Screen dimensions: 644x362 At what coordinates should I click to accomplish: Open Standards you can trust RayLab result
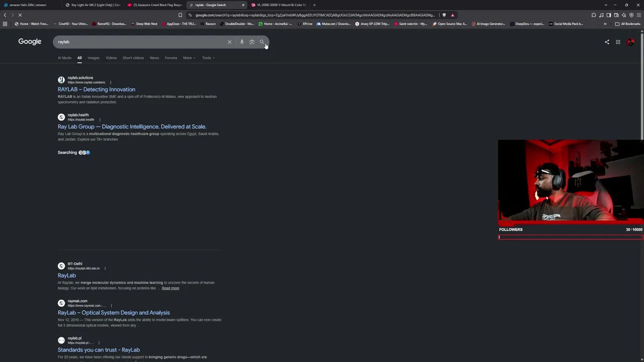(99, 350)
